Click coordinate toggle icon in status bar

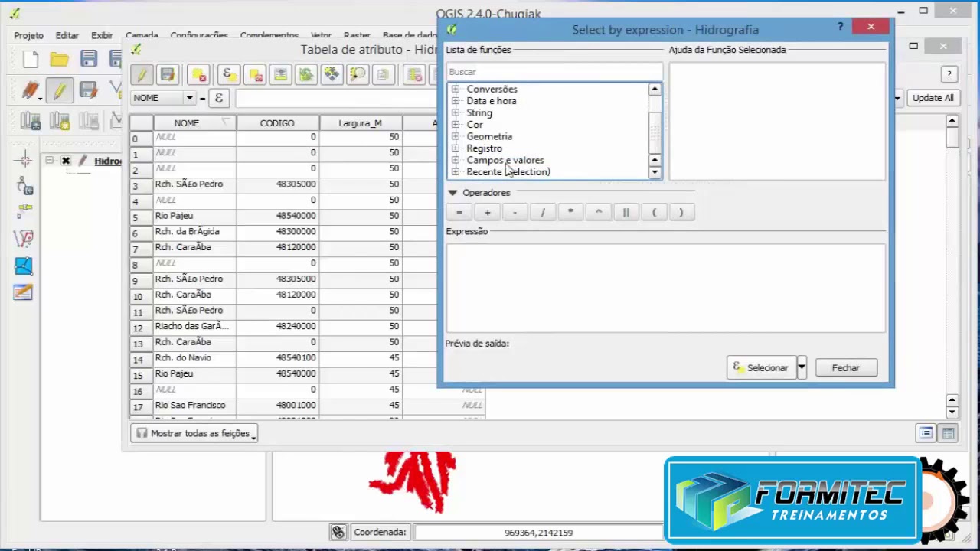point(338,532)
